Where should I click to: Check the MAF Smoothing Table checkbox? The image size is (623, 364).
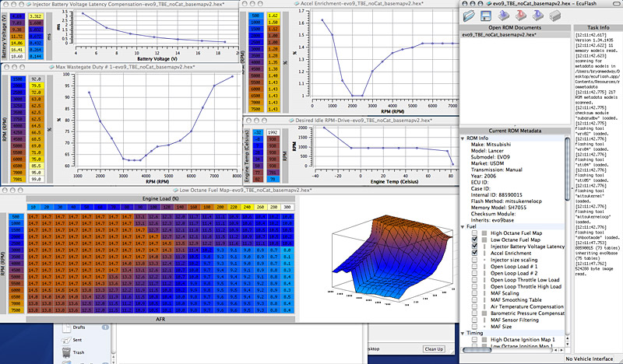[474, 300]
